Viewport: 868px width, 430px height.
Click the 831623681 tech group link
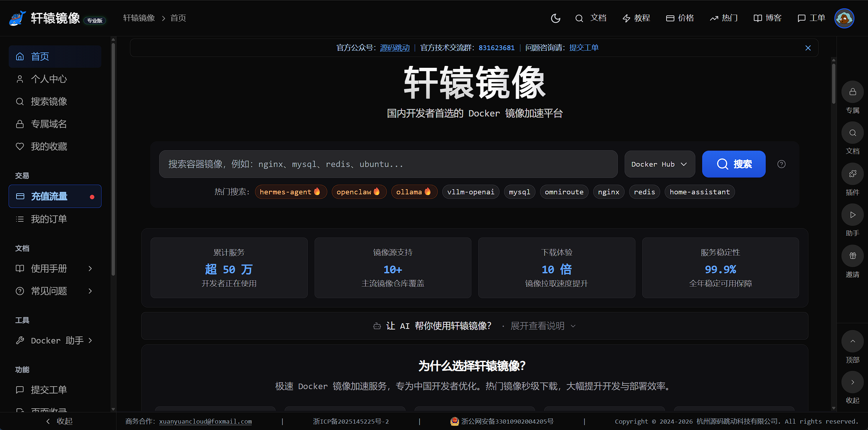point(497,48)
